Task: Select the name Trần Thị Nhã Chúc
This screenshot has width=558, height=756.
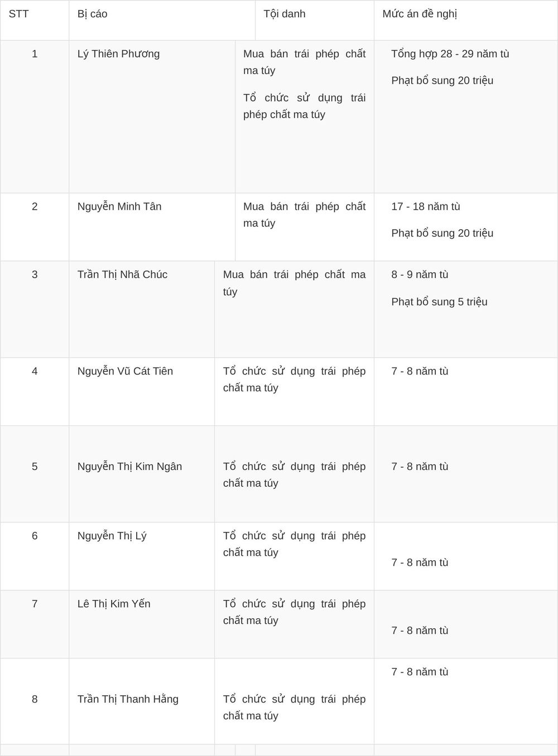Action: (122, 275)
